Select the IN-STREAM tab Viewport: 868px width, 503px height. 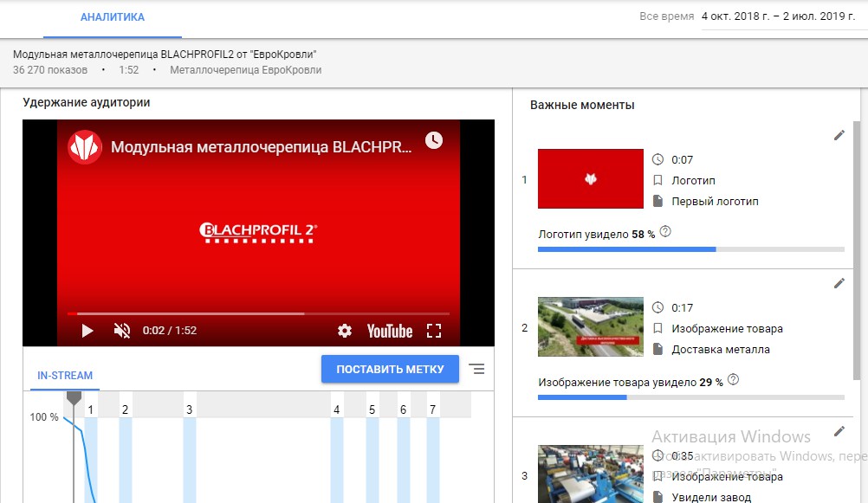click(65, 376)
